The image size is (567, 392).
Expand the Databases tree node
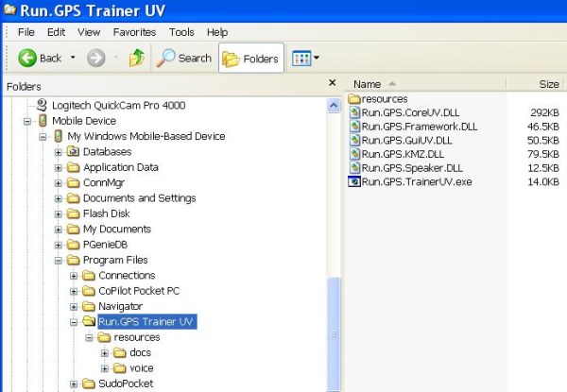click(59, 152)
